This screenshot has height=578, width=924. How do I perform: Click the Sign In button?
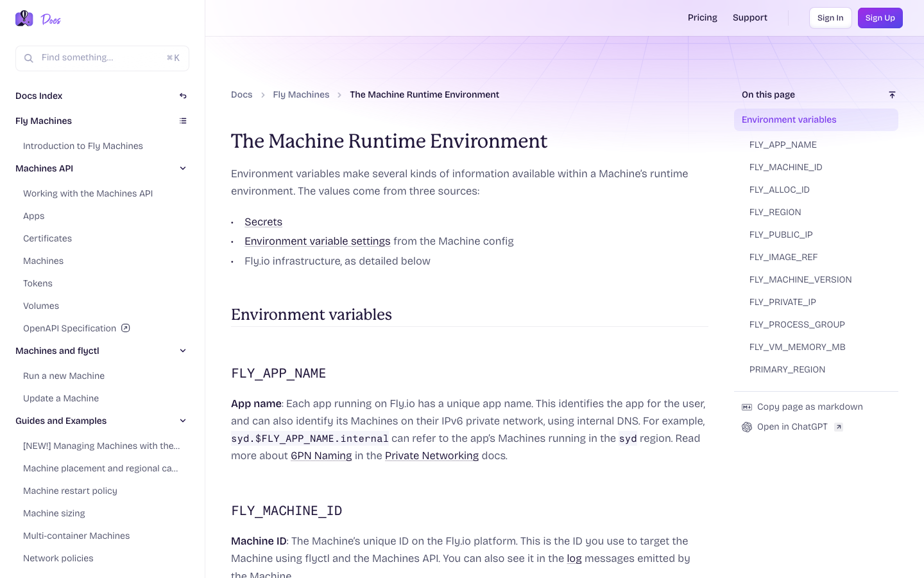830,18
